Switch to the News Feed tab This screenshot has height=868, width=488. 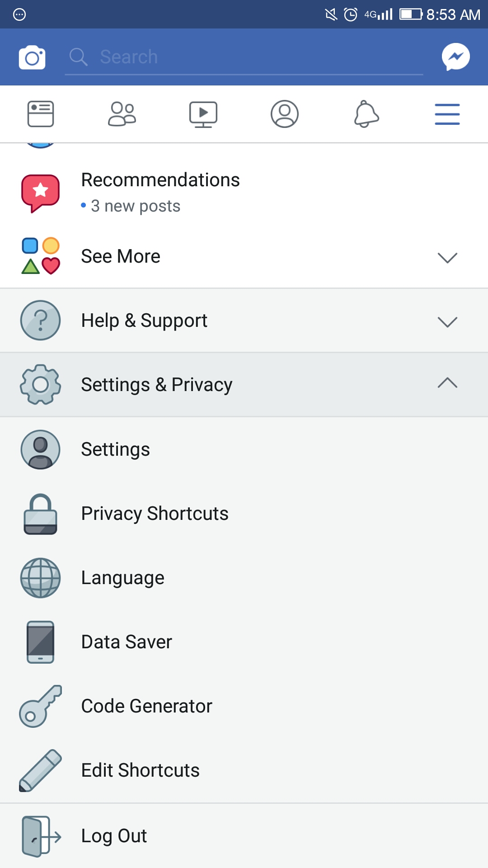tap(41, 114)
